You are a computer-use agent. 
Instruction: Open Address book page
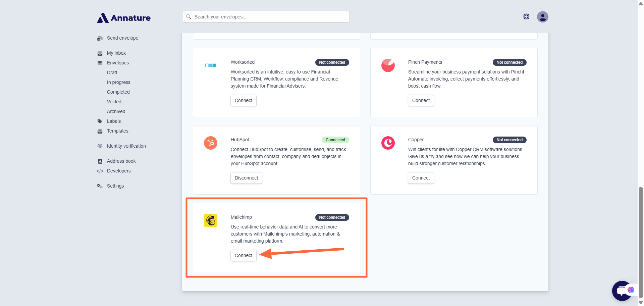(x=121, y=161)
